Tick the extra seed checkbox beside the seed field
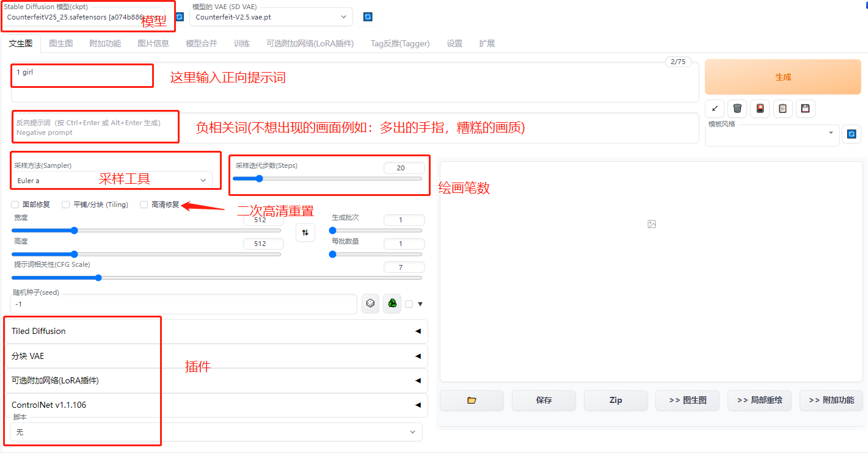 pos(409,304)
